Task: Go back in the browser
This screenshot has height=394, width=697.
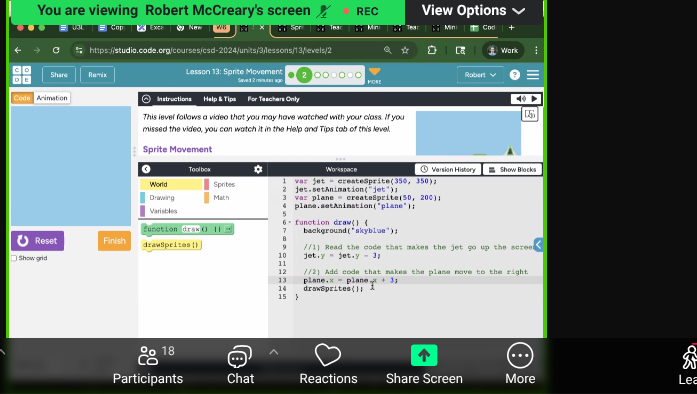Action: [x=18, y=50]
